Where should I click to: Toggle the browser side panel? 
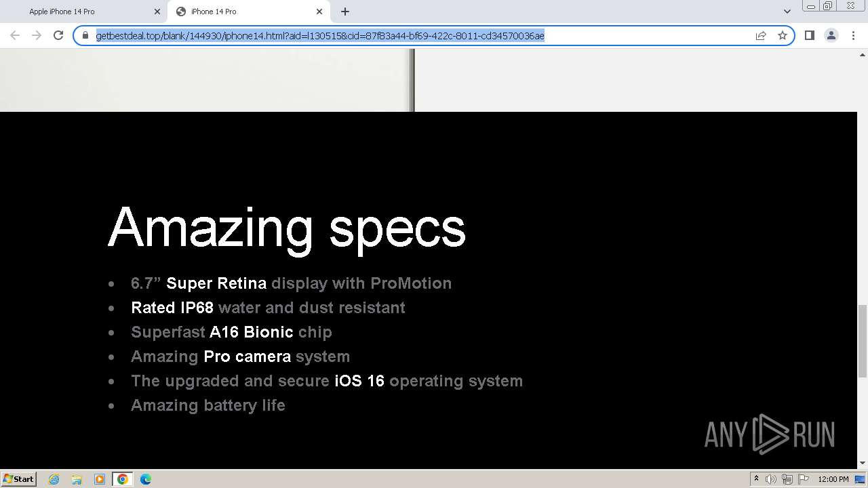(x=810, y=35)
